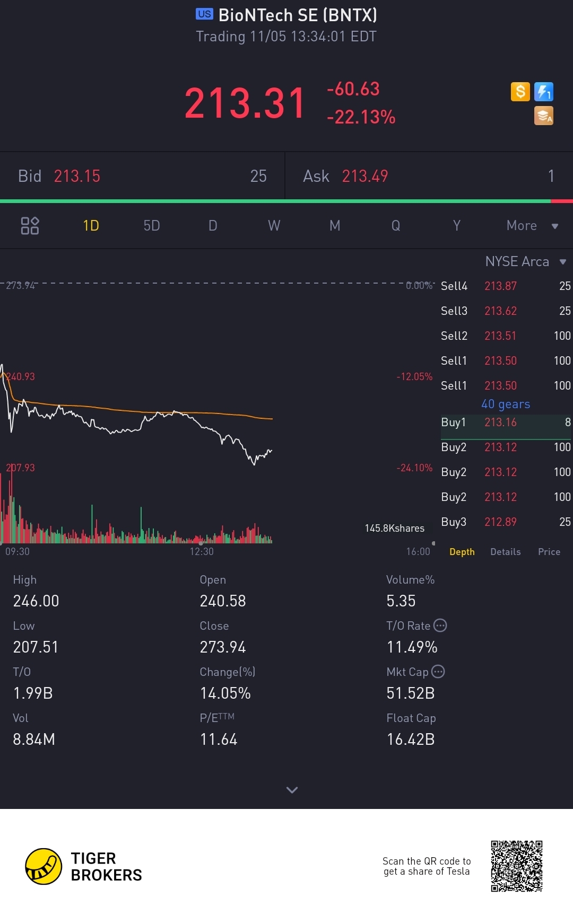Tap the Ask 213.49 quote

429,176
